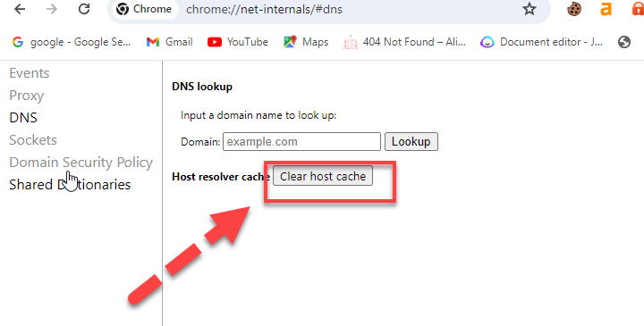
Task: Select Events in the sidebar
Action: tap(30, 73)
